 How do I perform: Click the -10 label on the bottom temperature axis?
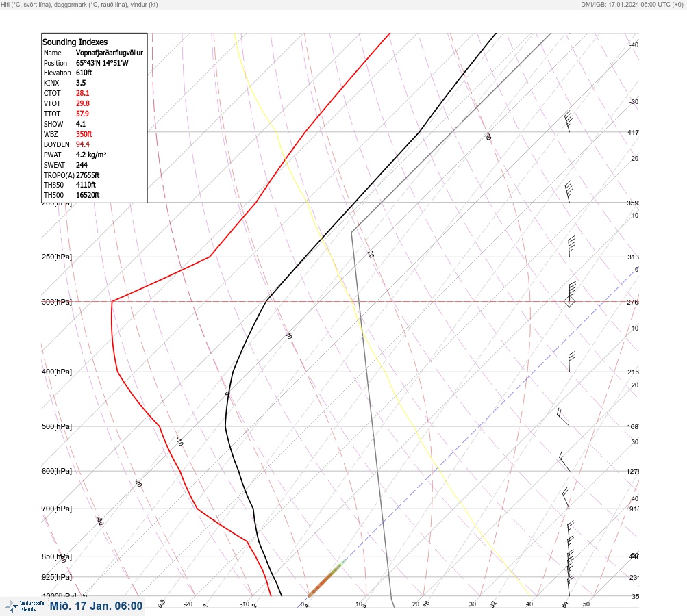[245, 604]
